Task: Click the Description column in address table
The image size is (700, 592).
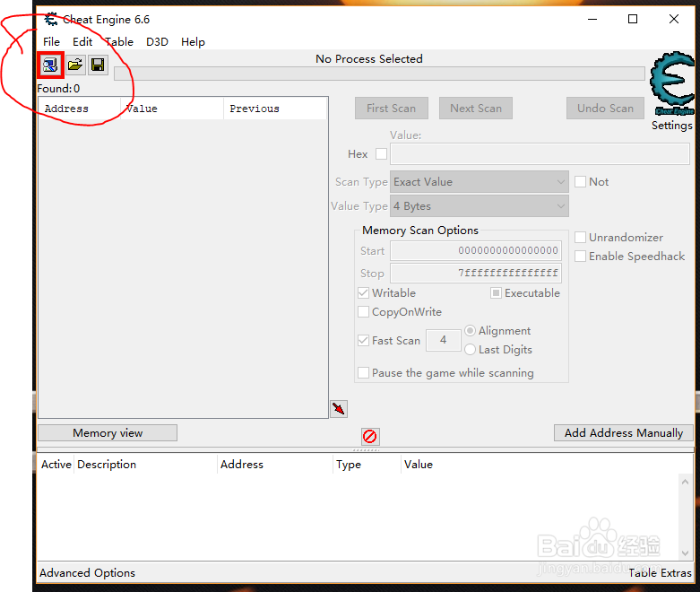Action: tap(145, 465)
